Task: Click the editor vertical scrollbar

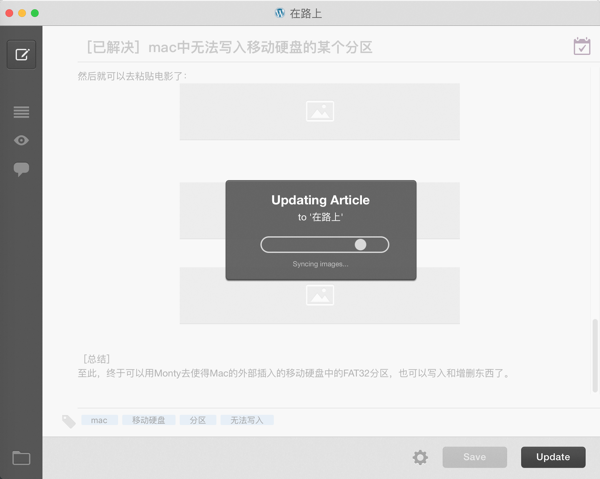Action: (x=595, y=356)
